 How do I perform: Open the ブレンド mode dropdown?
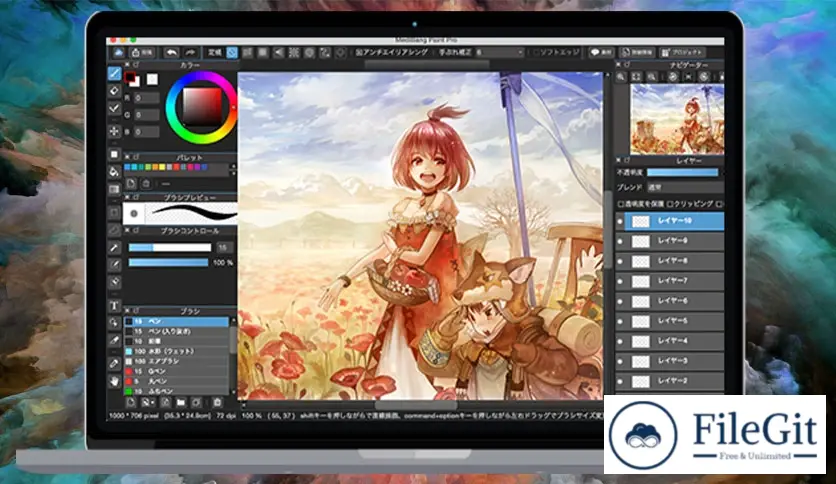tap(685, 188)
